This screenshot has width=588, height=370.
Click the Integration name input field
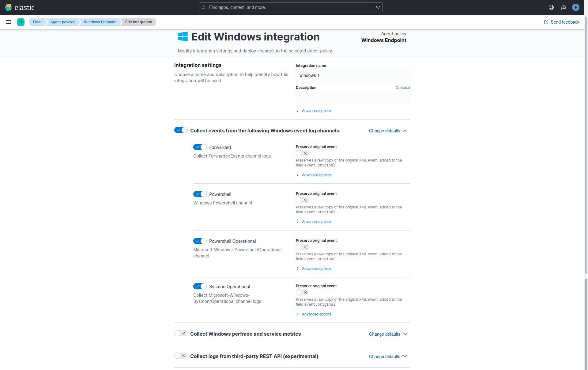click(x=352, y=75)
